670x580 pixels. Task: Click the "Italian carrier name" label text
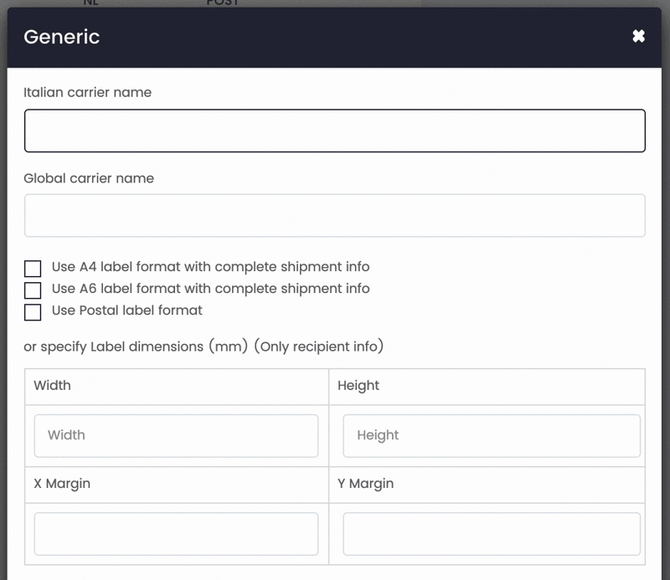88,92
